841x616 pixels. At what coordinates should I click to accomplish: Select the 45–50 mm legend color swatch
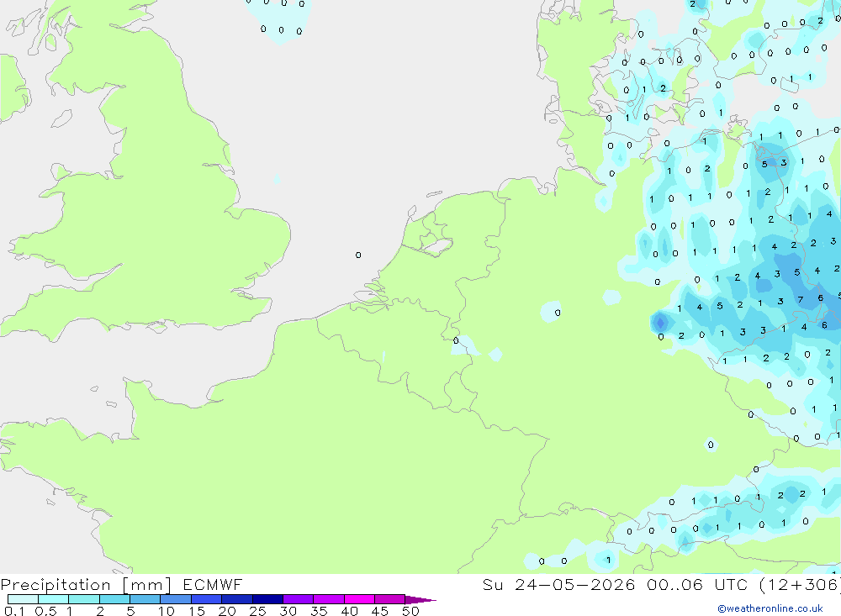tap(390, 599)
